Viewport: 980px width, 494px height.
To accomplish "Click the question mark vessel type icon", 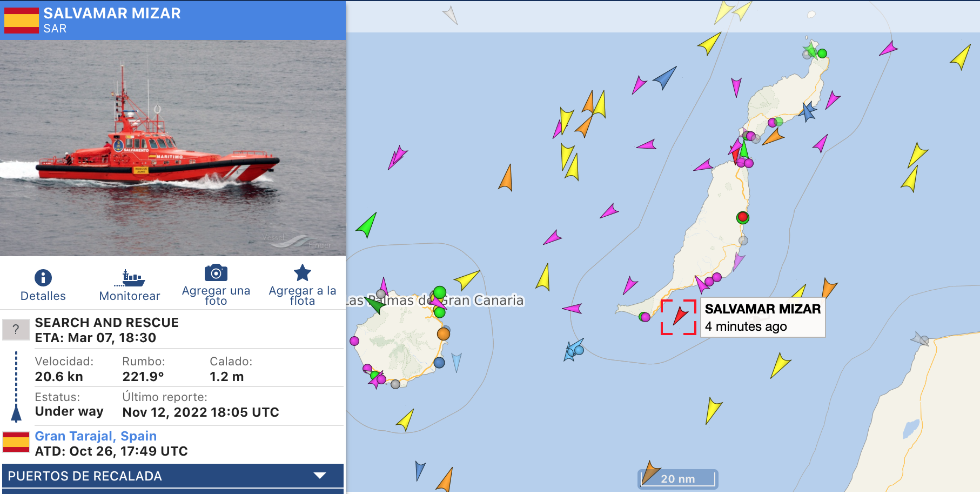I will (16, 329).
